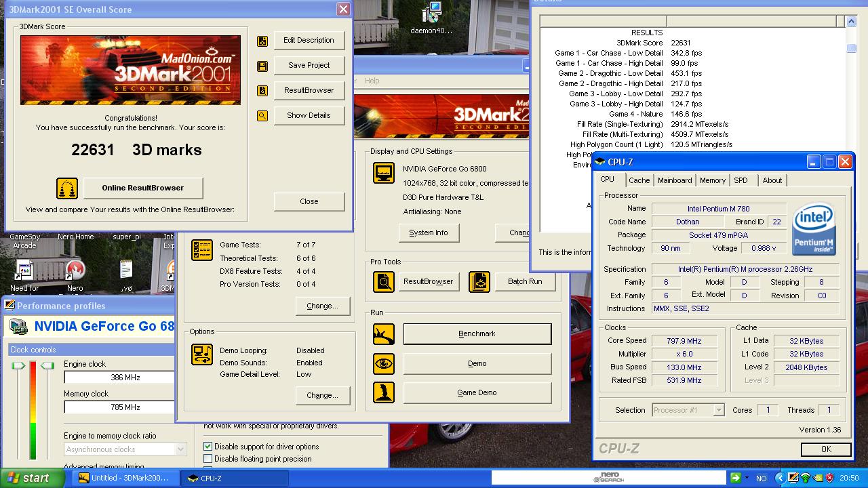Switch to the CPU tab in CPU-Z
The image size is (868, 488).
click(x=608, y=180)
